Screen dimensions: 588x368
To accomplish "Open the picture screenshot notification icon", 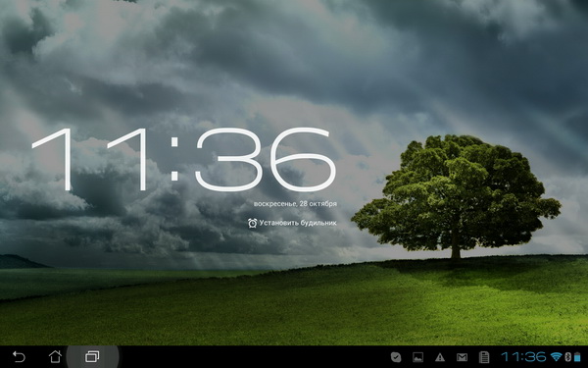I will coord(417,357).
